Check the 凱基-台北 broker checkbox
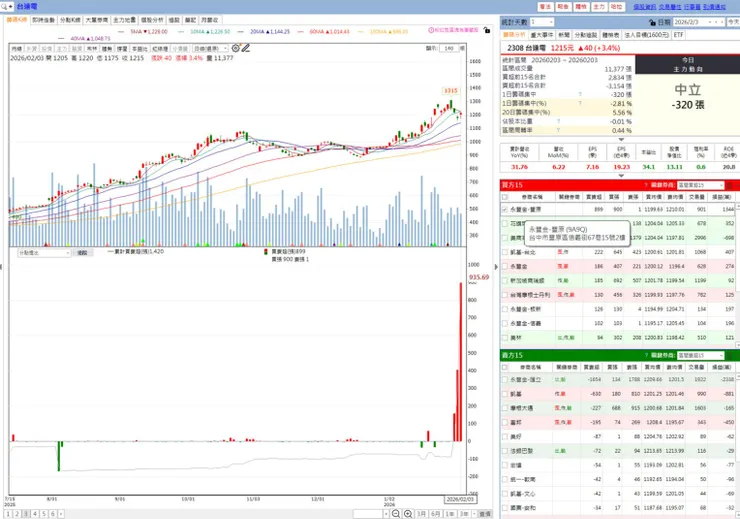 pos(505,252)
